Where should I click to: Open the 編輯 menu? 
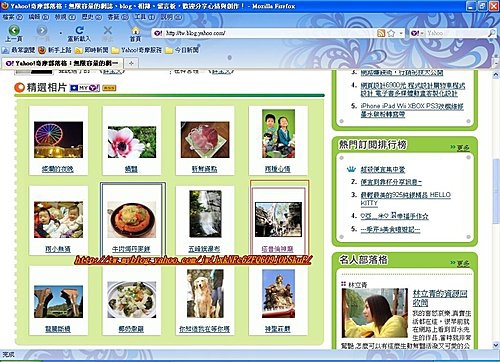pyautogui.click(x=39, y=17)
